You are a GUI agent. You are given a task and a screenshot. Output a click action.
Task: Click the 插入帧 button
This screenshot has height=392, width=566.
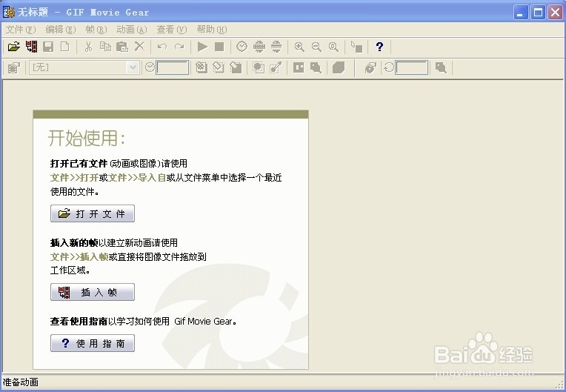tap(93, 292)
